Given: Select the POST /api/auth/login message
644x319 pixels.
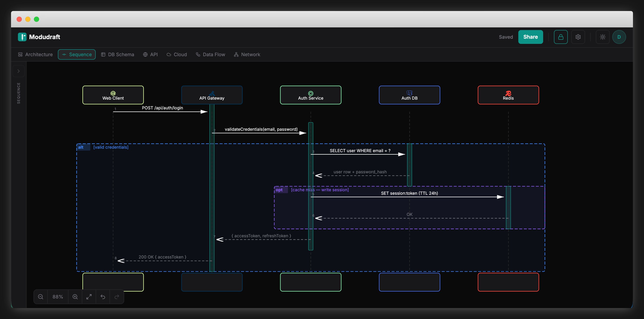Looking at the screenshot, I should 162,108.
